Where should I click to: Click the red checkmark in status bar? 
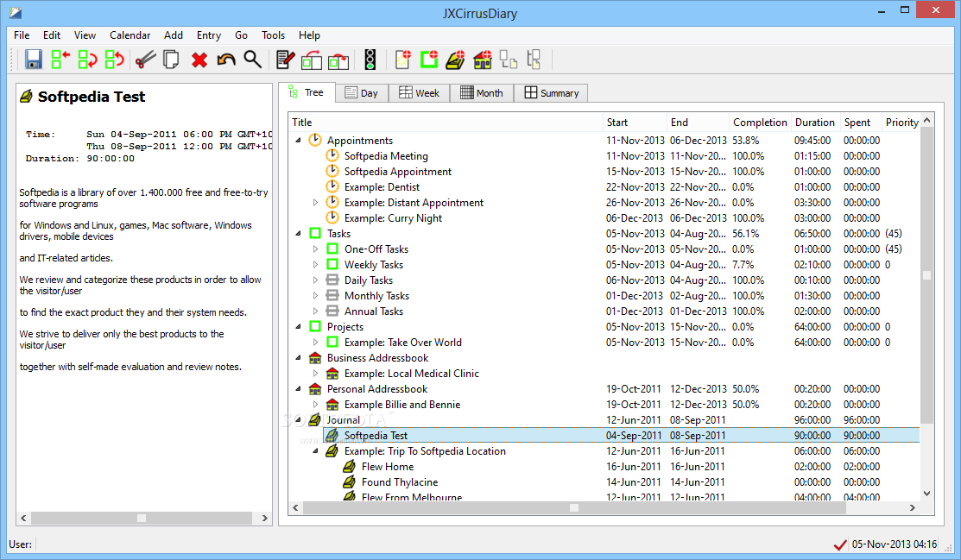pos(839,544)
